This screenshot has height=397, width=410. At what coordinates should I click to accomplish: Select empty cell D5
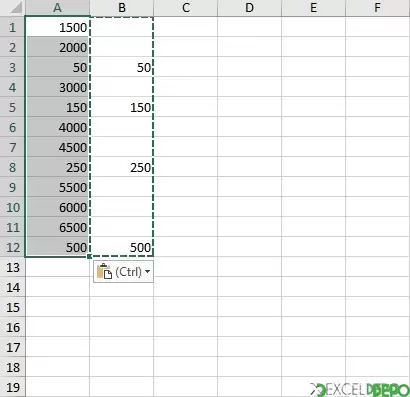click(x=250, y=107)
